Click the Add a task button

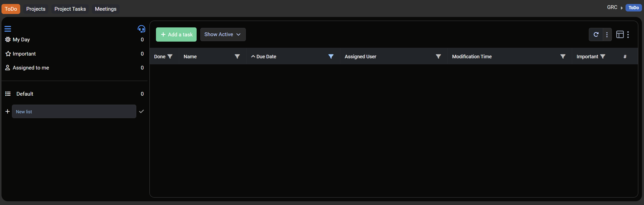pos(176,34)
